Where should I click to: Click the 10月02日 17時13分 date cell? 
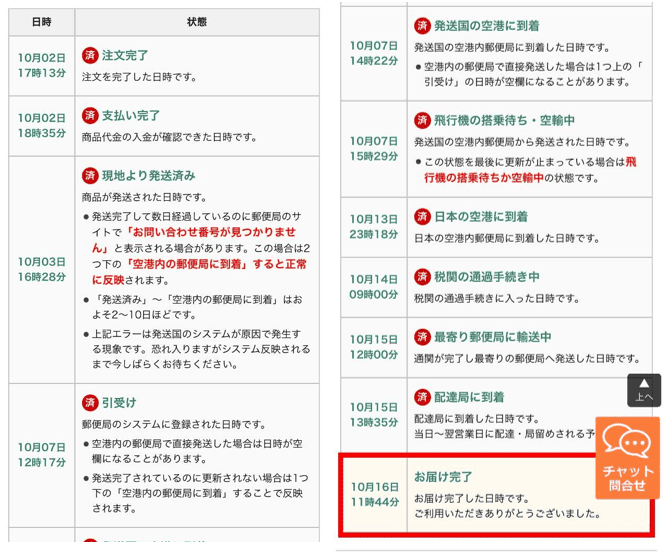coord(41,66)
